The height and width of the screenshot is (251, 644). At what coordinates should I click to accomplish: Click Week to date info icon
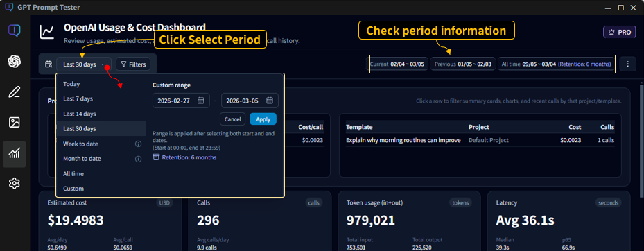click(139, 144)
